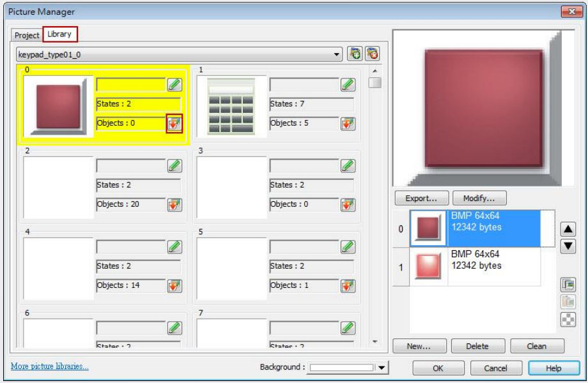This screenshot has height=383, width=588.
Task: Click the picture list scrollbar thumb
Action: 375,82
